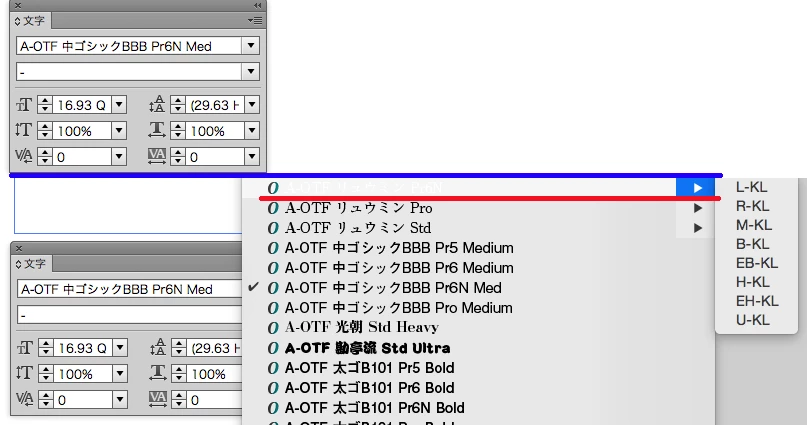The height and width of the screenshot is (425, 807).
Task: Click the vertical scale icon in lower panel
Action: (x=25, y=374)
